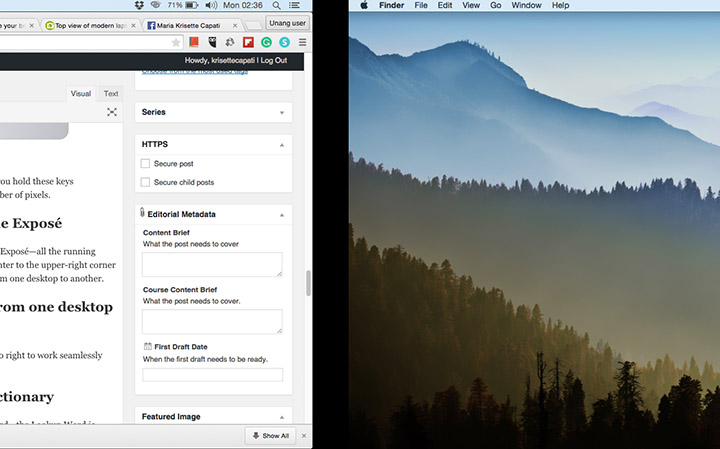Click choose from most used tags link

click(195, 72)
